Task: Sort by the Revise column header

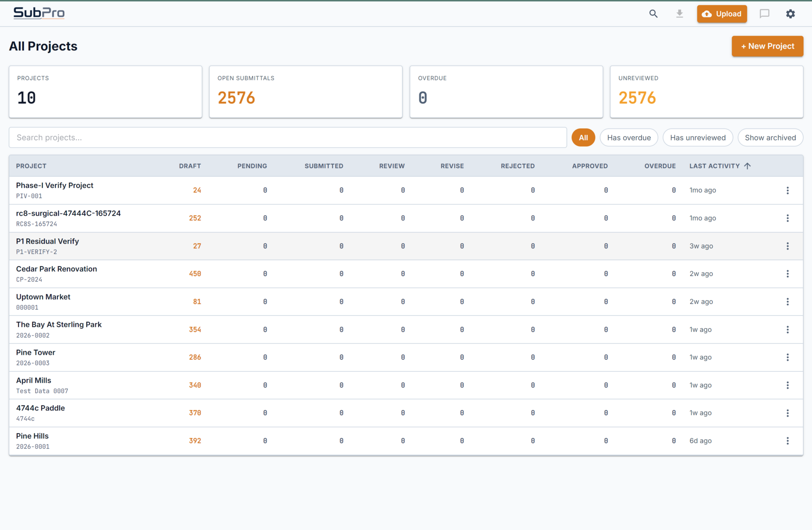Action: pyautogui.click(x=452, y=166)
